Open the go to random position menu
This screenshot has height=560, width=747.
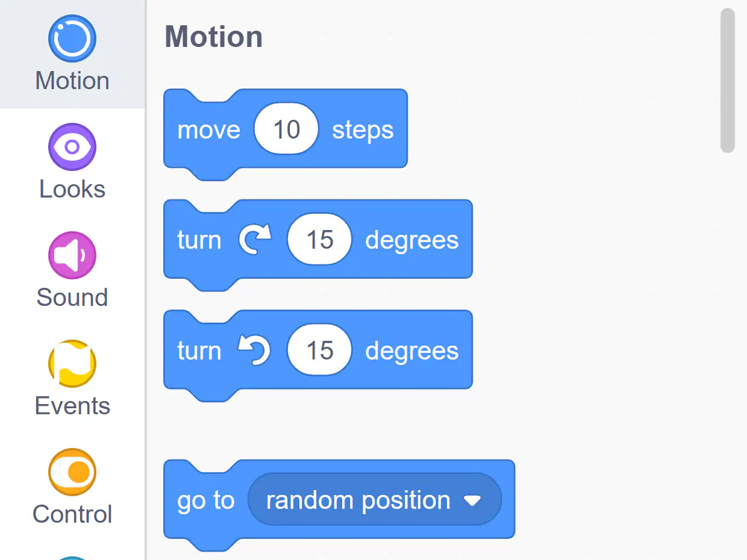374,500
